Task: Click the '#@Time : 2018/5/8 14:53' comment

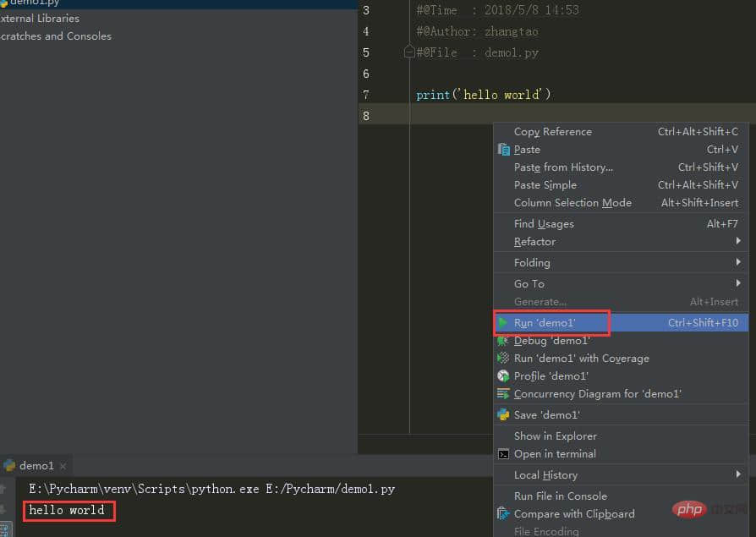Action: pos(497,10)
